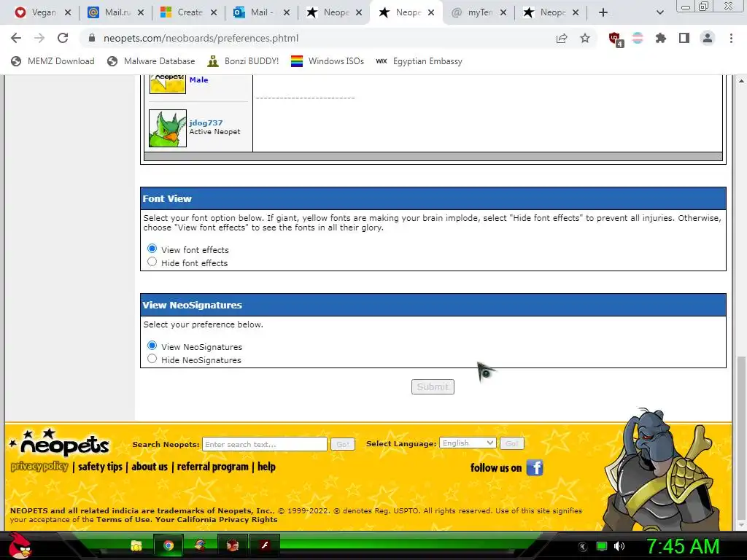
Task: Click the green monitor tray icon
Action: click(x=602, y=546)
